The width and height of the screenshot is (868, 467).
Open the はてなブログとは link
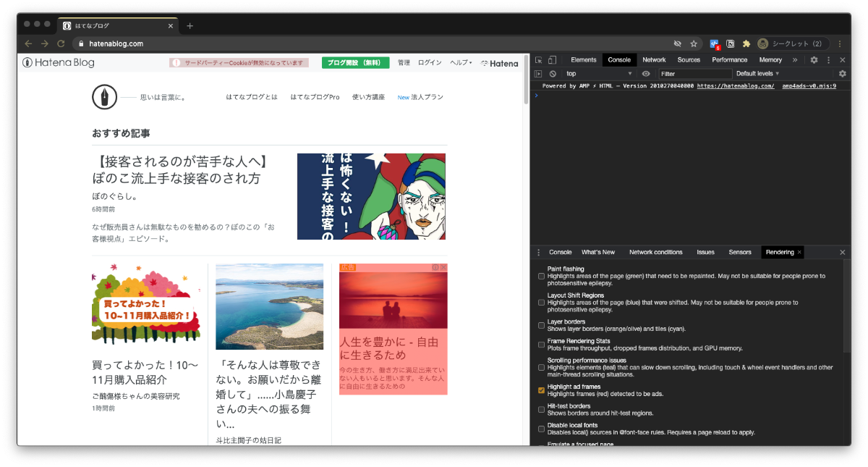[x=252, y=97]
